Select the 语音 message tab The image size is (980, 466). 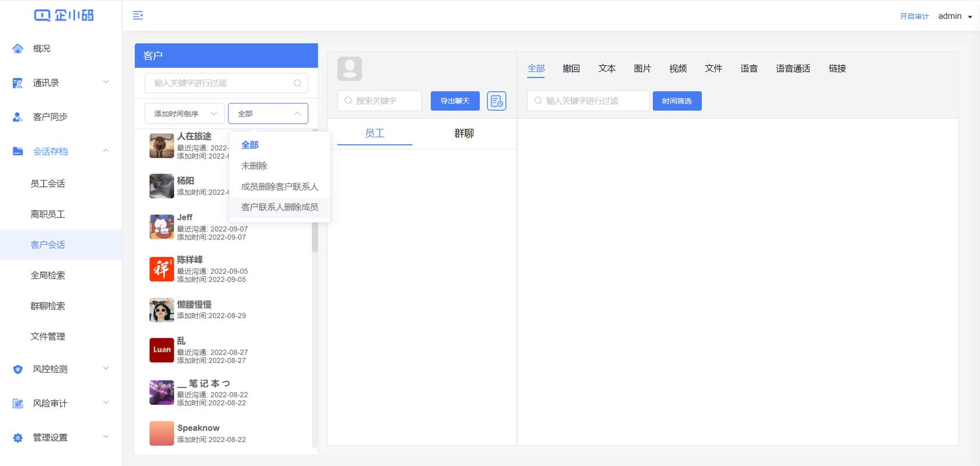749,69
